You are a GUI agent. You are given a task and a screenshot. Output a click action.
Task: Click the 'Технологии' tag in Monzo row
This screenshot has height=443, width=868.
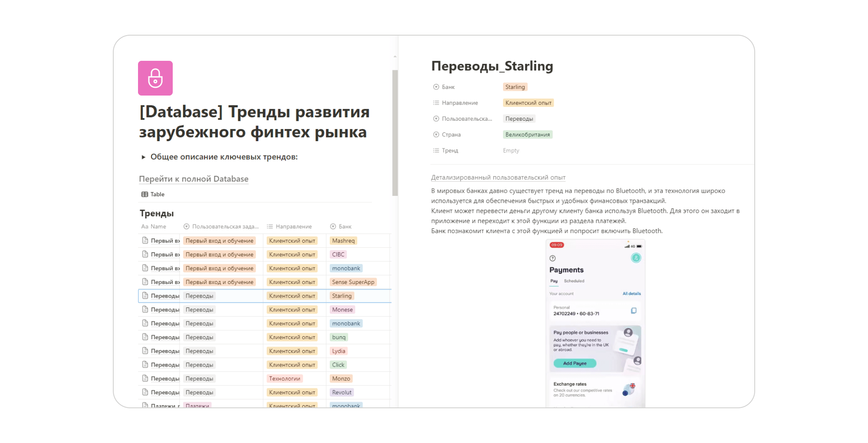click(x=285, y=379)
